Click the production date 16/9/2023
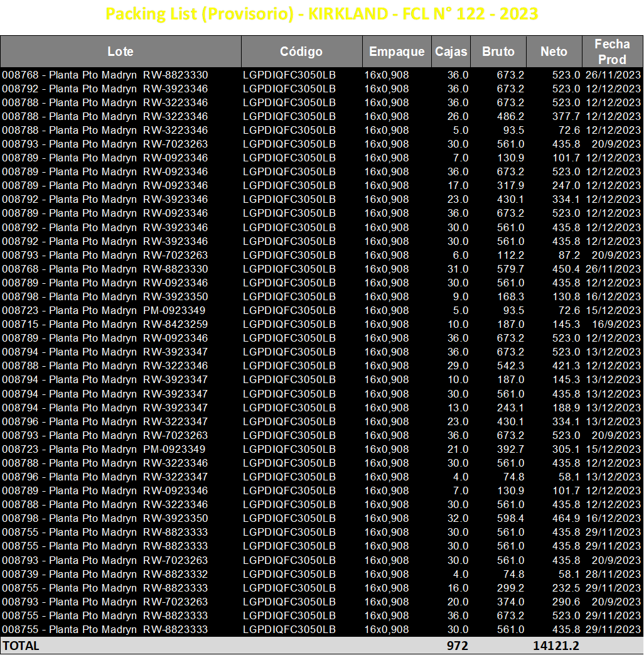The height and width of the screenshot is (655, 644). (x=616, y=324)
